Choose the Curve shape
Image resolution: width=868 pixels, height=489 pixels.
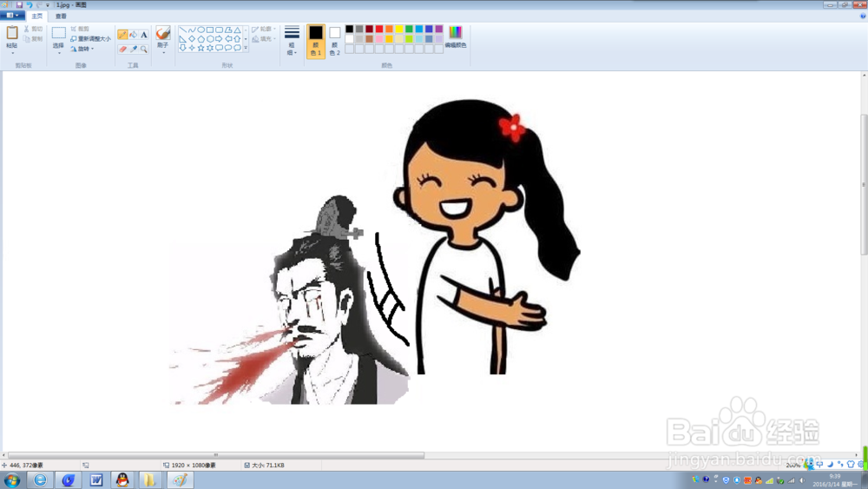coord(192,30)
